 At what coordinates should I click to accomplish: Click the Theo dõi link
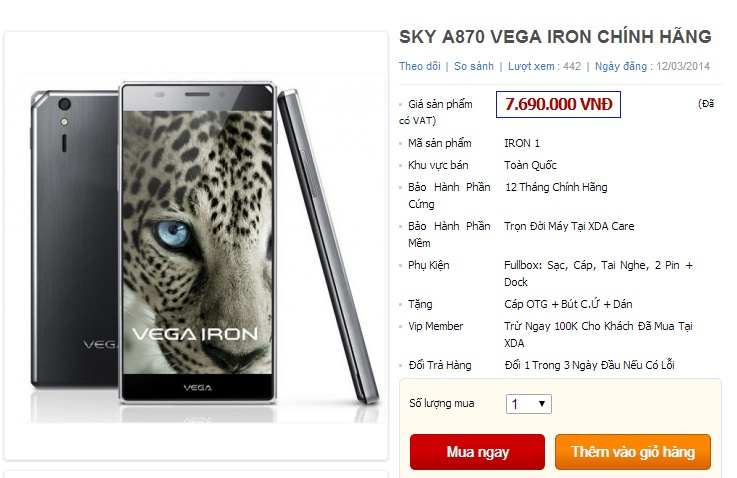pyautogui.click(x=419, y=67)
